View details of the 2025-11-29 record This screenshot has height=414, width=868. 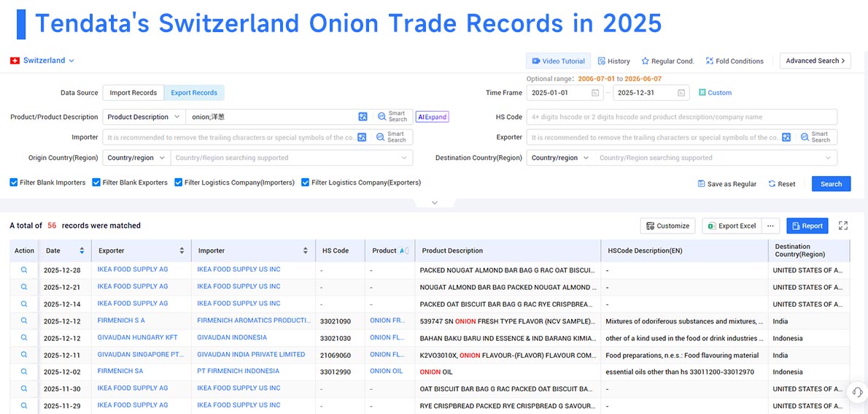[x=24, y=405]
